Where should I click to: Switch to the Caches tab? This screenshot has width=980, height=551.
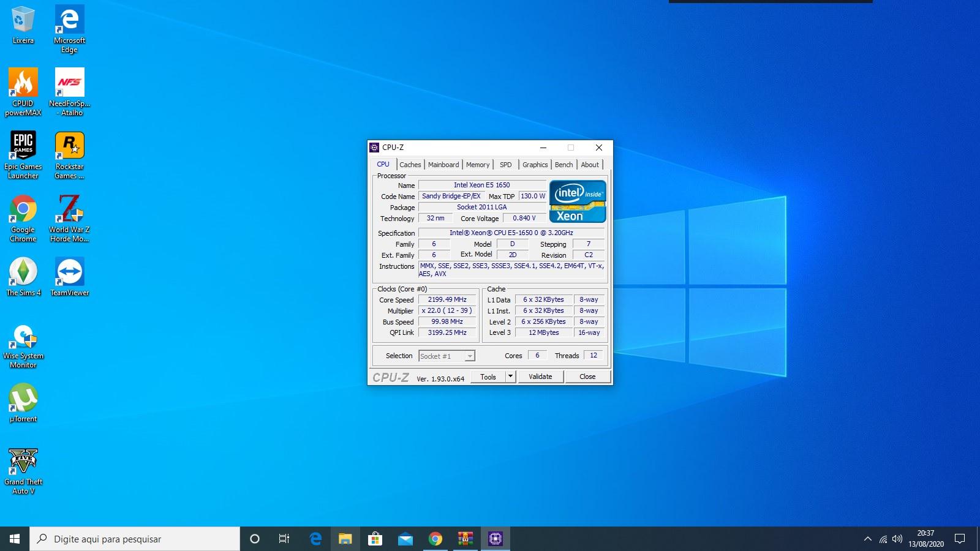(x=410, y=165)
